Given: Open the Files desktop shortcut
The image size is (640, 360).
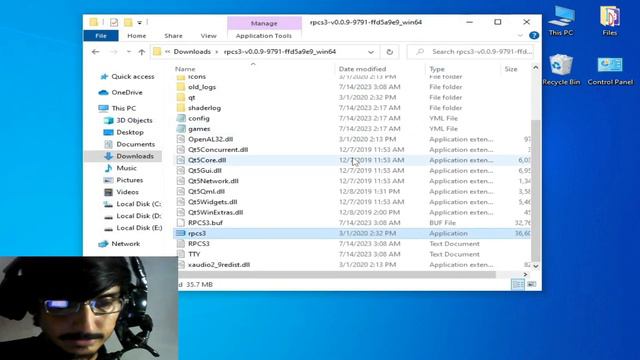Looking at the screenshot, I should (x=609, y=20).
